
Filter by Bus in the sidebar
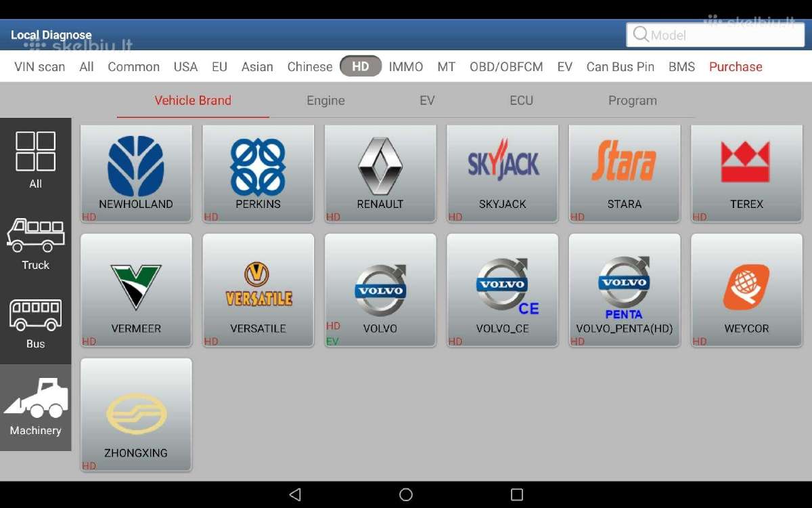[x=35, y=324]
